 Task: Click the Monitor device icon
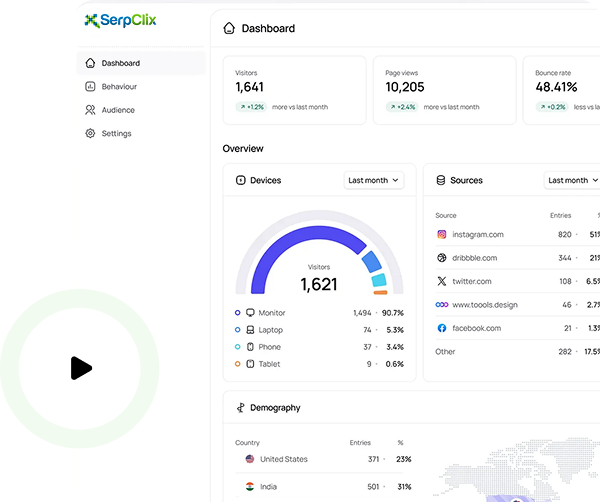point(250,313)
